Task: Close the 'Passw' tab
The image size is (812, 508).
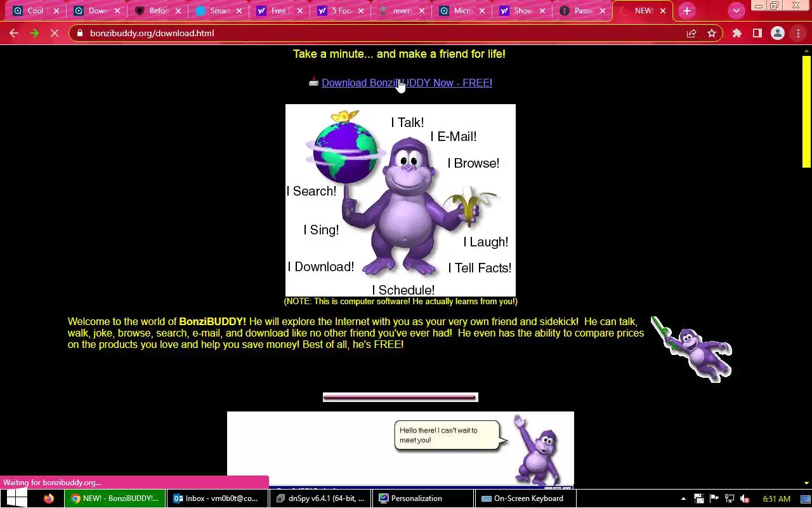Action: pyautogui.click(x=603, y=11)
